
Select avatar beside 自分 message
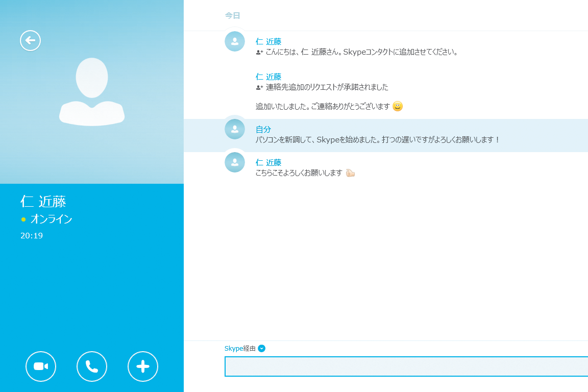click(x=235, y=130)
